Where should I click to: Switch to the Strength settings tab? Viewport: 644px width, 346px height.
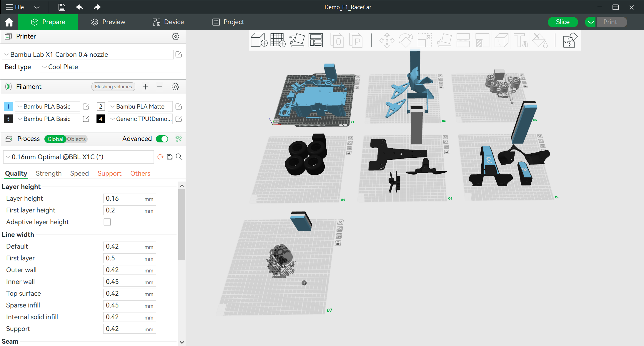(x=48, y=173)
